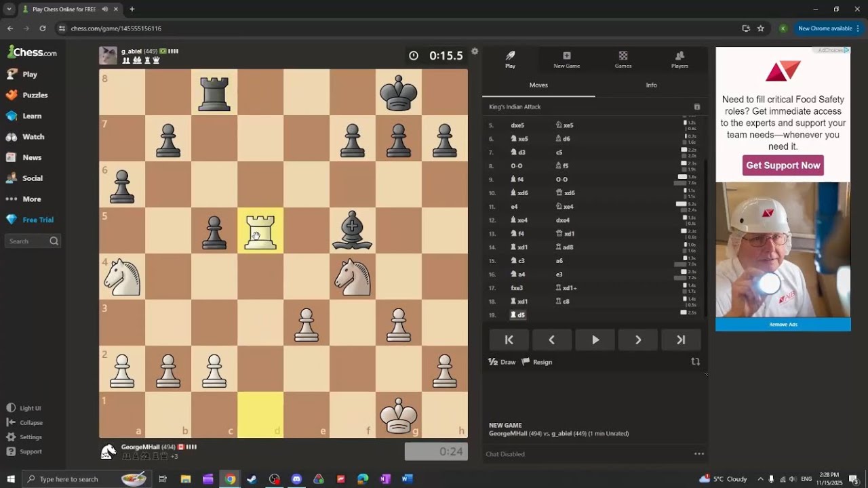Select the Games tab
Viewport: 868px width, 488px height.
pos(623,60)
